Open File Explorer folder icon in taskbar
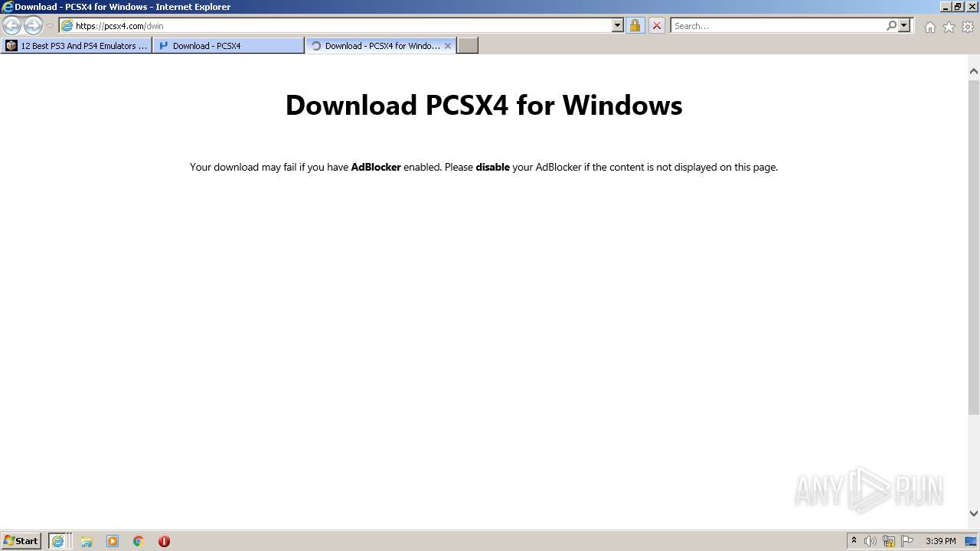Viewport: 980px width, 551px height. point(87,541)
